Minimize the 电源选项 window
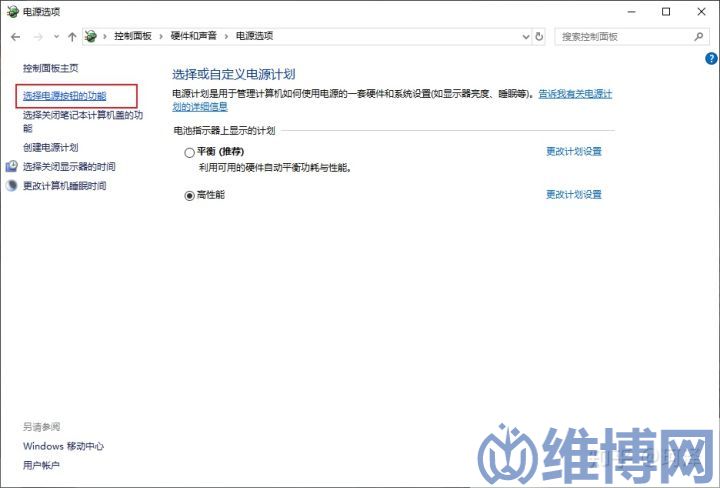Screen dimensions: 720x488 click(632, 12)
